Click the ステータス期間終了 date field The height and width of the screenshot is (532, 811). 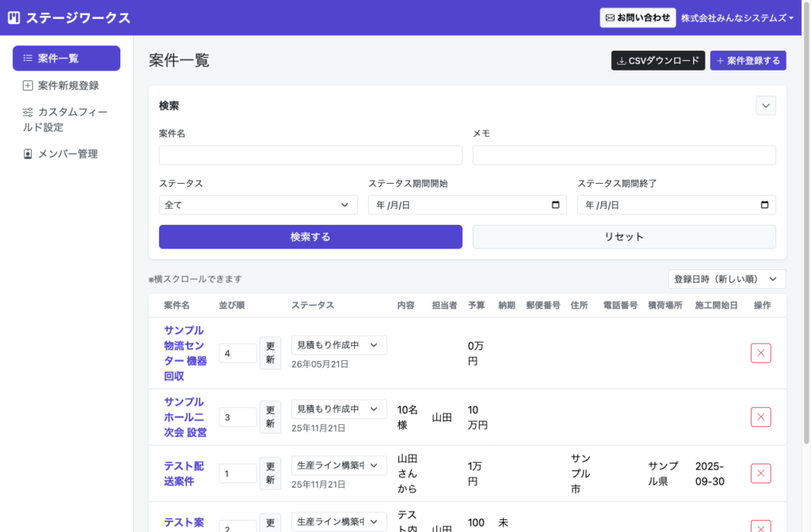[676, 205]
